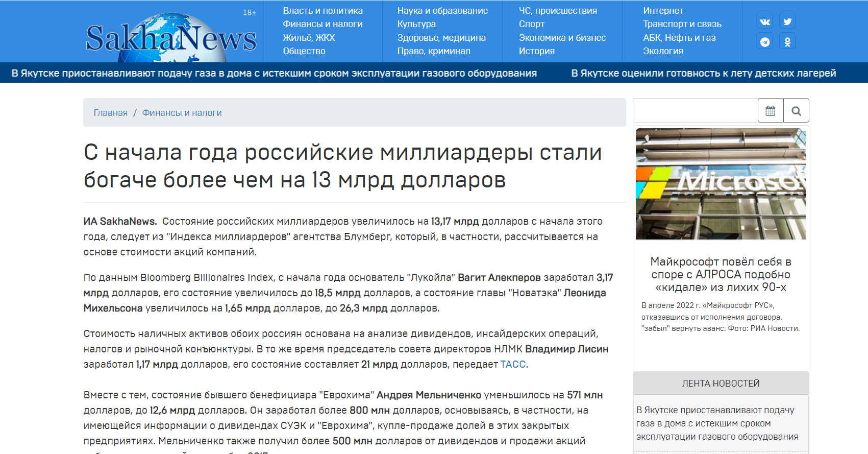Open the Спорт section
The height and width of the screenshot is (454, 868).
pos(532,24)
